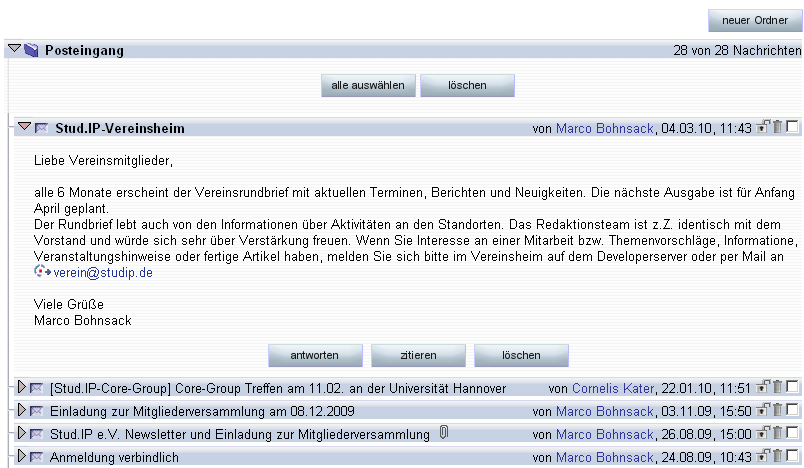Click lock icon on the 03.11.09 message

(x=763, y=410)
